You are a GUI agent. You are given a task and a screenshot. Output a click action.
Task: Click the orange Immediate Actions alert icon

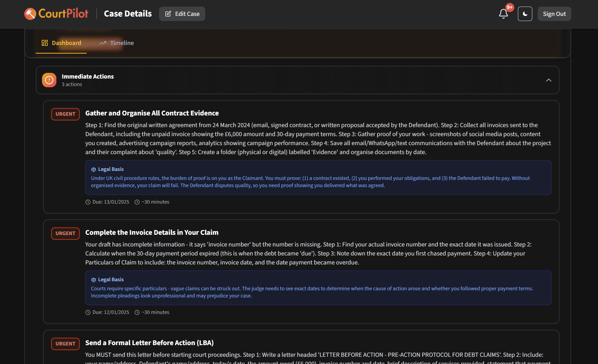coord(49,80)
